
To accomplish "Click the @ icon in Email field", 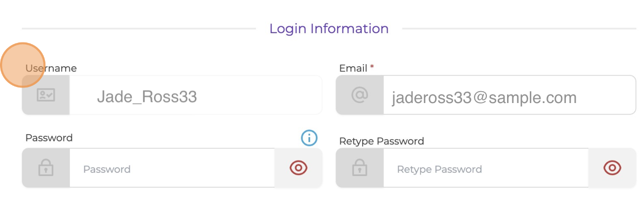I will pyautogui.click(x=359, y=95).
